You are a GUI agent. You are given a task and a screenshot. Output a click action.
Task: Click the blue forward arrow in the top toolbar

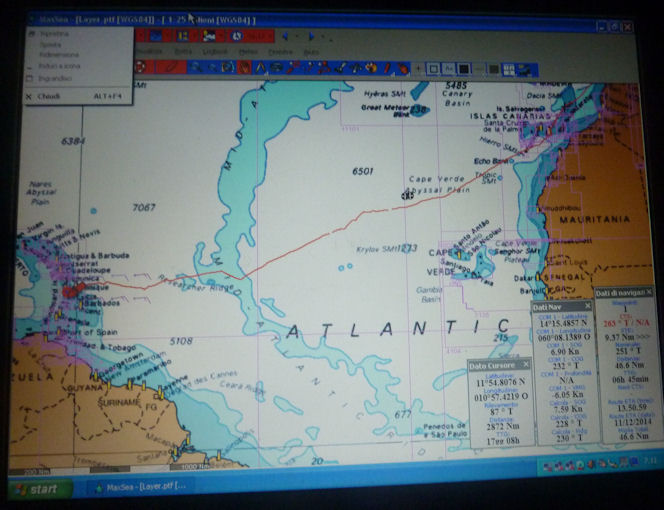tap(311, 36)
